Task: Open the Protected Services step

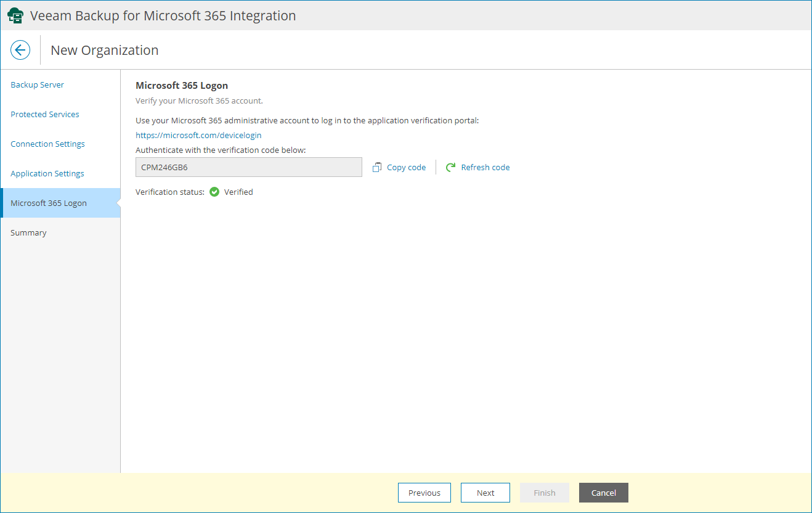Action: point(45,114)
